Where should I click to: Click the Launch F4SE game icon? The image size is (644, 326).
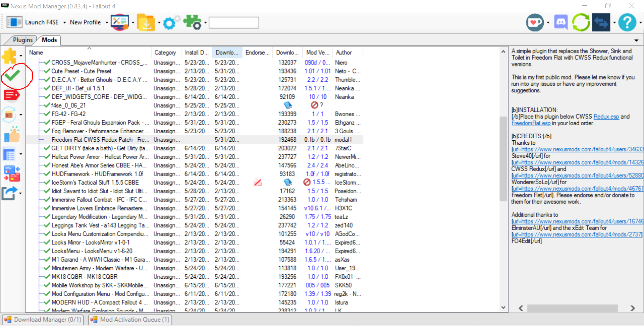click(14, 22)
